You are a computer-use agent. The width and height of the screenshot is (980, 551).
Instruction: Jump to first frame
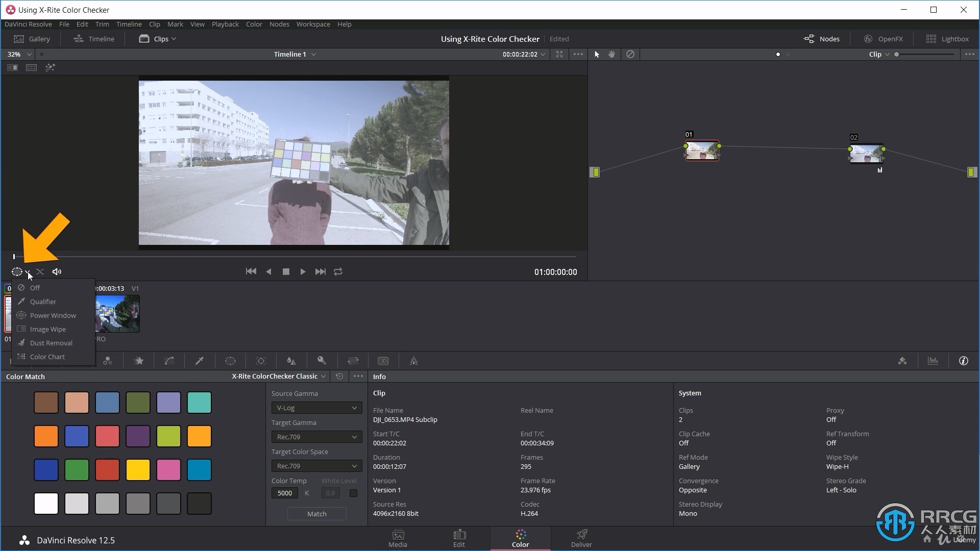(251, 272)
